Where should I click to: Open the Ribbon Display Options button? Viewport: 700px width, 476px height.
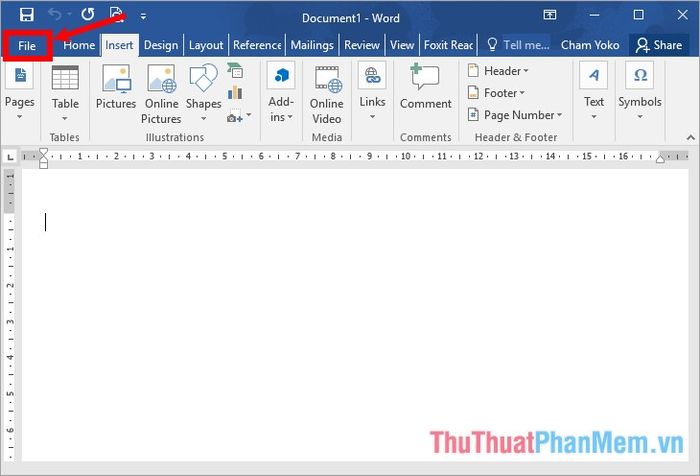(550, 15)
